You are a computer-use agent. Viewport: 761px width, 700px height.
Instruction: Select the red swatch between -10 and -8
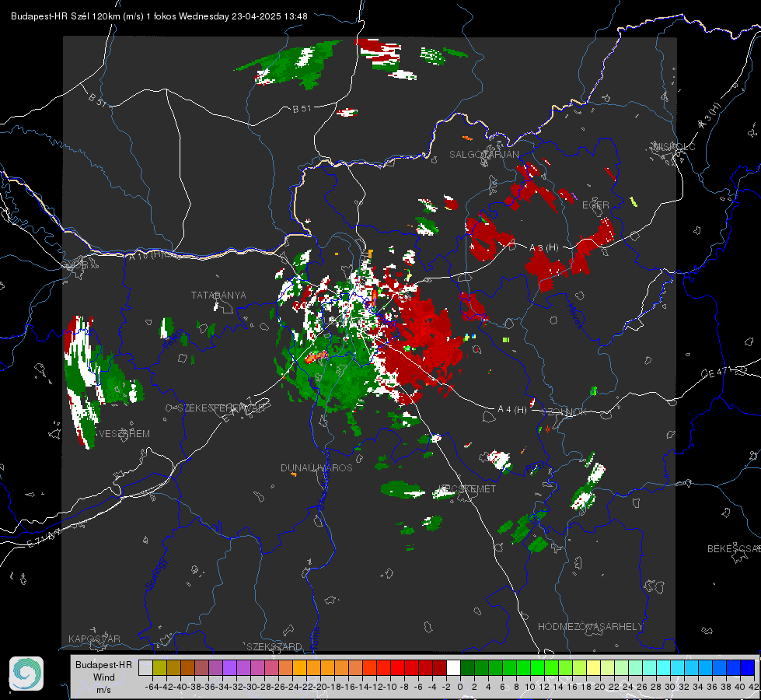click(x=397, y=667)
